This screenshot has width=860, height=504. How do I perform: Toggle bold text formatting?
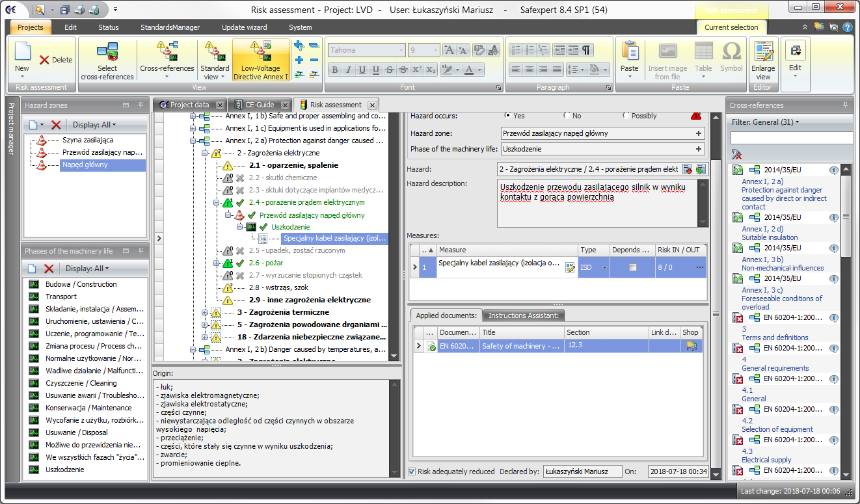pos(334,70)
